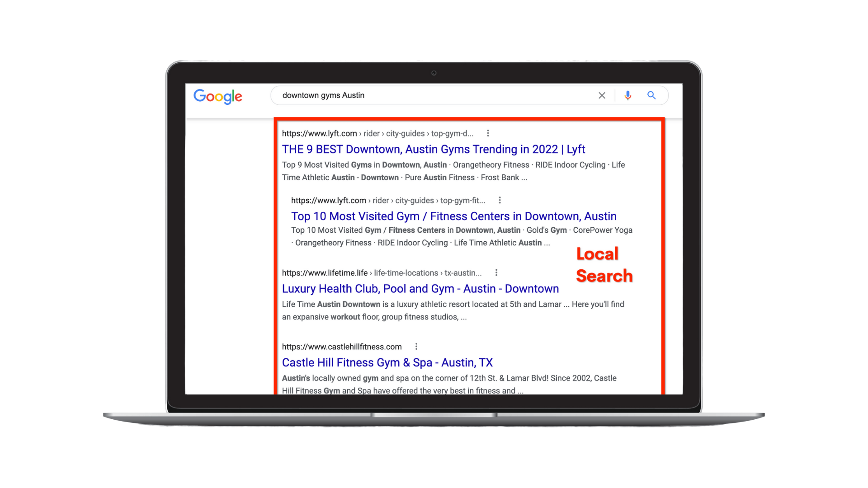Open 'THE 9 BEST Downtown, Austin Gyms' link

coord(433,149)
